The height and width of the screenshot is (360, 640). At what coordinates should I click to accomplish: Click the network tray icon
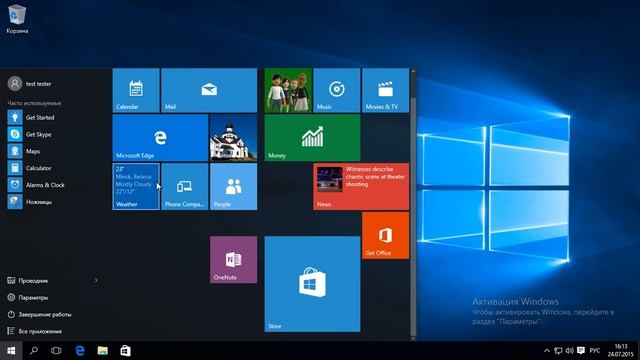coord(558,351)
